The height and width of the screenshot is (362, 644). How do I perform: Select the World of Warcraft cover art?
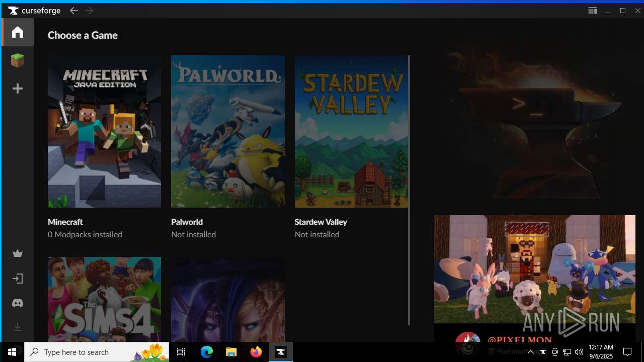pyautogui.click(x=228, y=299)
